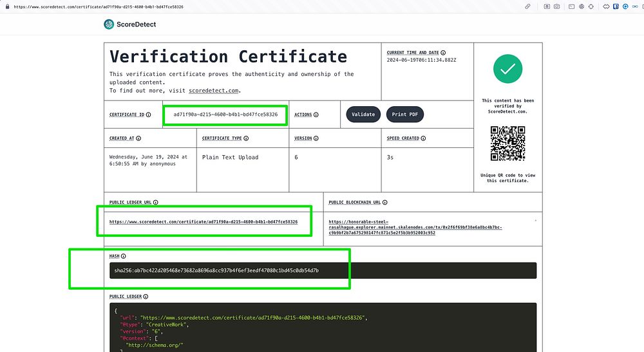The height and width of the screenshot is (352, 644).
Task: Click the url line in Public Ledger JSON
Action: [243, 317]
